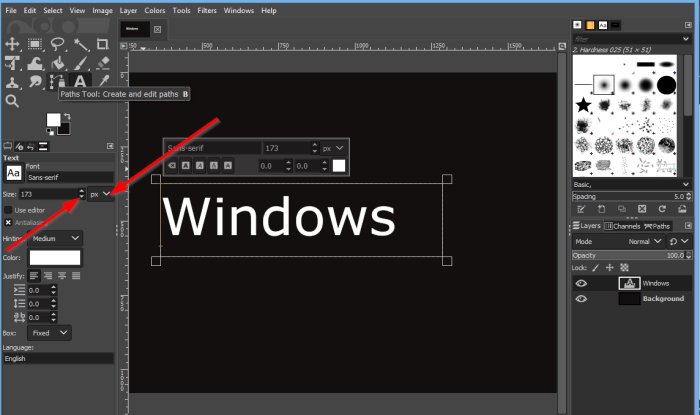Close the open image tab
The image size is (700, 415).
[157, 29]
